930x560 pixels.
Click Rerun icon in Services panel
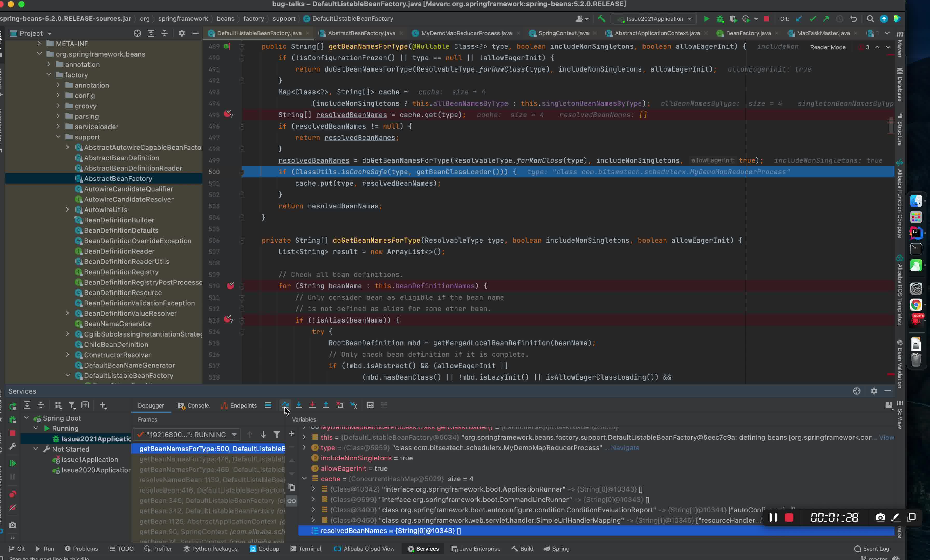(12, 406)
